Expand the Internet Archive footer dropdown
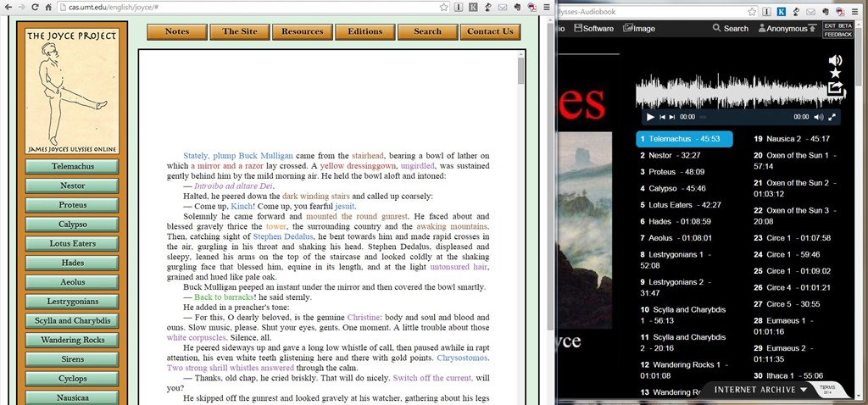This screenshot has height=405, width=868. 804,390
